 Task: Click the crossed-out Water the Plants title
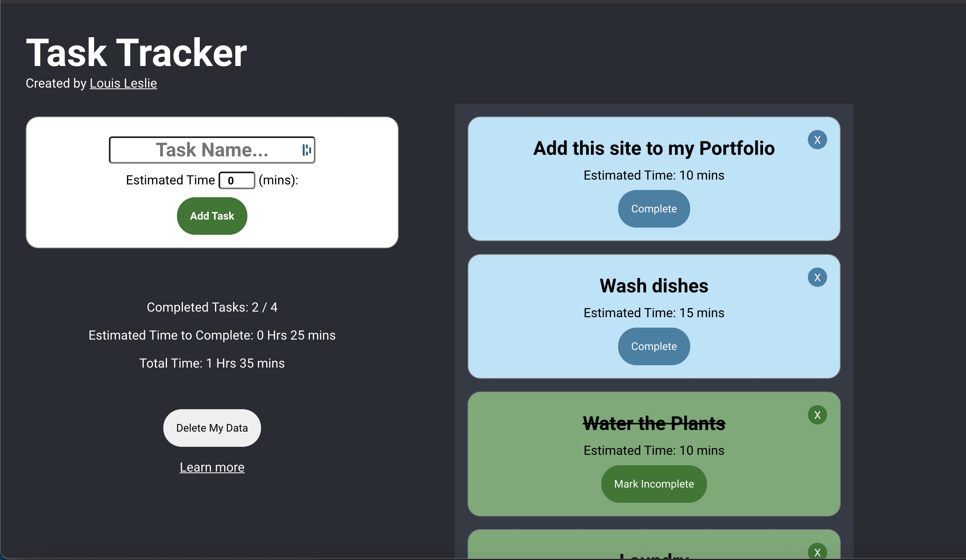654,424
